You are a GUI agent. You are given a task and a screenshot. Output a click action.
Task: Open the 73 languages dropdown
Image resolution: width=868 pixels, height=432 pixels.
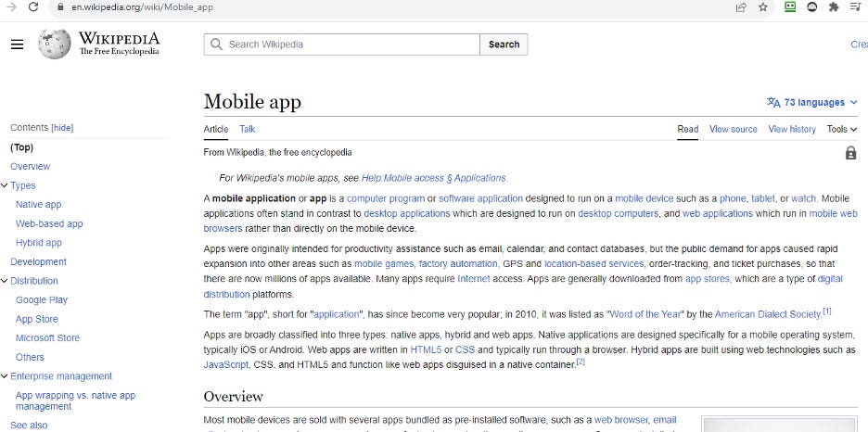(x=812, y=102)
